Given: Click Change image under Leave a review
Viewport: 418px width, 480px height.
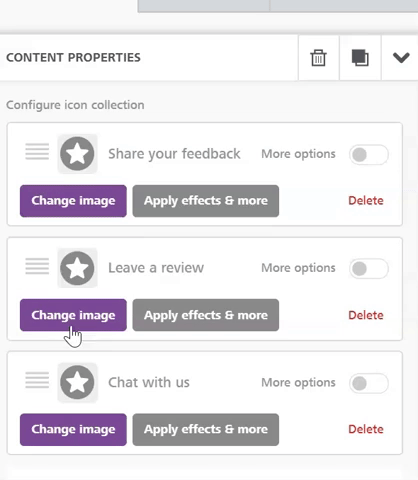Looking at the screenshot, I should 73,315.
